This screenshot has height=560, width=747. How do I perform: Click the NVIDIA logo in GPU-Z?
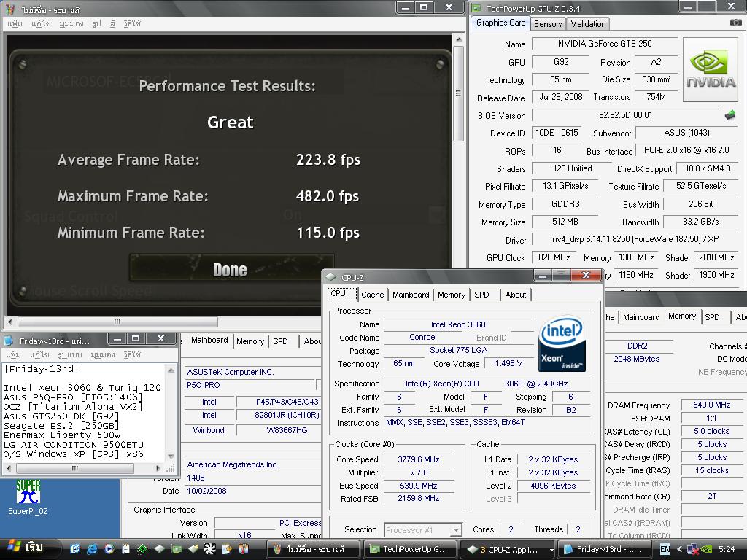click(711, 69)
